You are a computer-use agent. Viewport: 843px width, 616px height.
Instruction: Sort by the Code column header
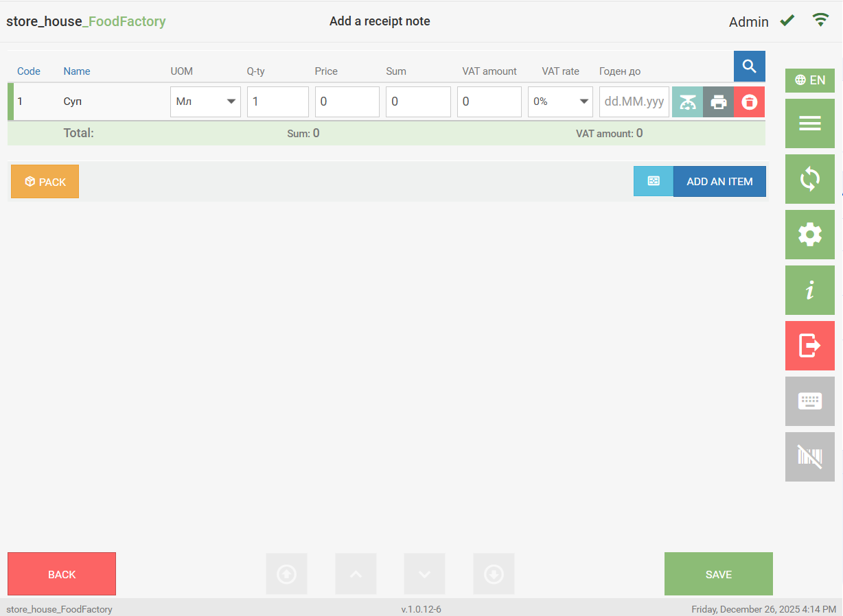29,71
